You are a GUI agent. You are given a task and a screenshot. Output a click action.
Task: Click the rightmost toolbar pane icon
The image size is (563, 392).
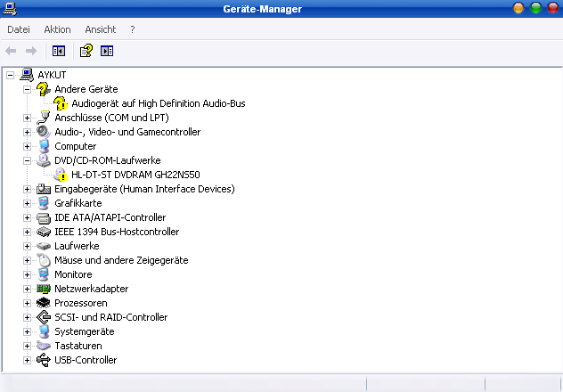[x=107, y=51]
